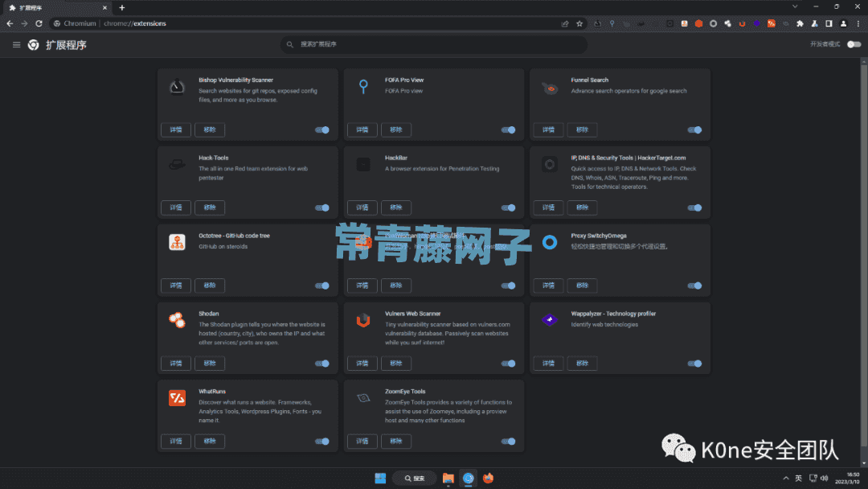
Task: Click the WhatRuns extension icon in toolbar
Action: pyautogui.click(x=771, y=23)
